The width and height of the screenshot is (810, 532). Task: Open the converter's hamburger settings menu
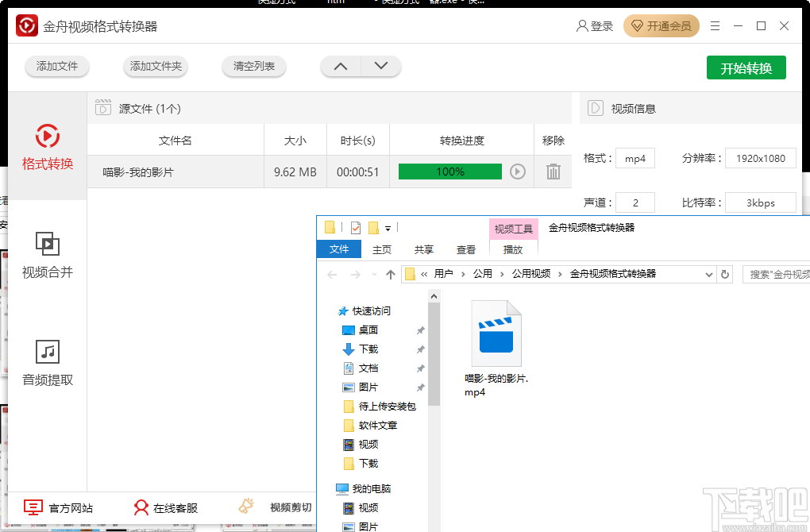714,25
